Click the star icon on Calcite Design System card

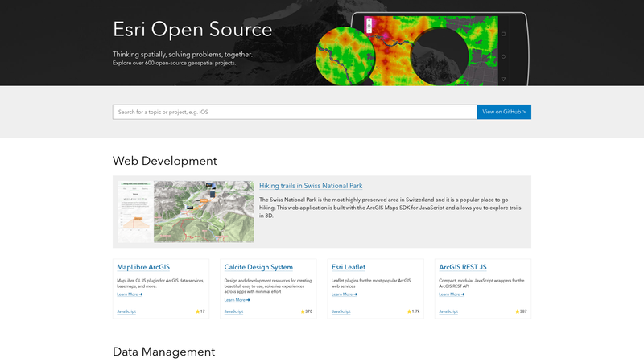[303, 311]
